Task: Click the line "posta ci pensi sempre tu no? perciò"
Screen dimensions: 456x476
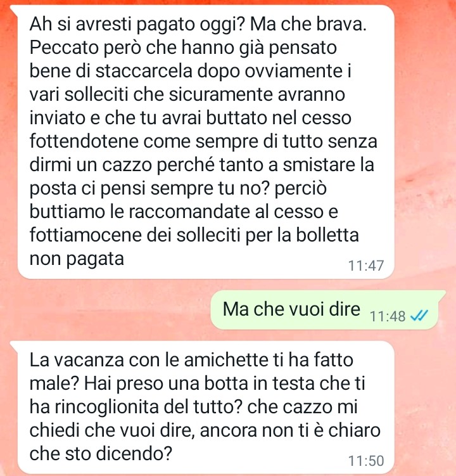Action: (178, 188)
